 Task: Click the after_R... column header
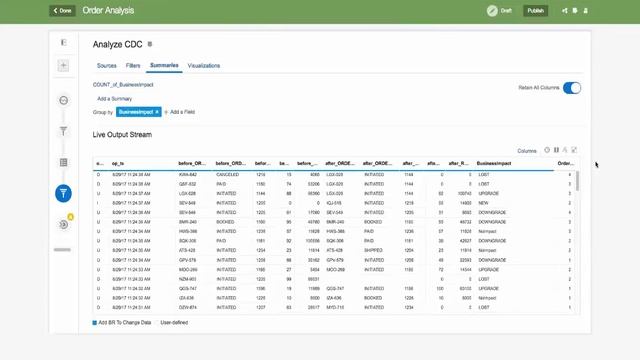(458, 164)
